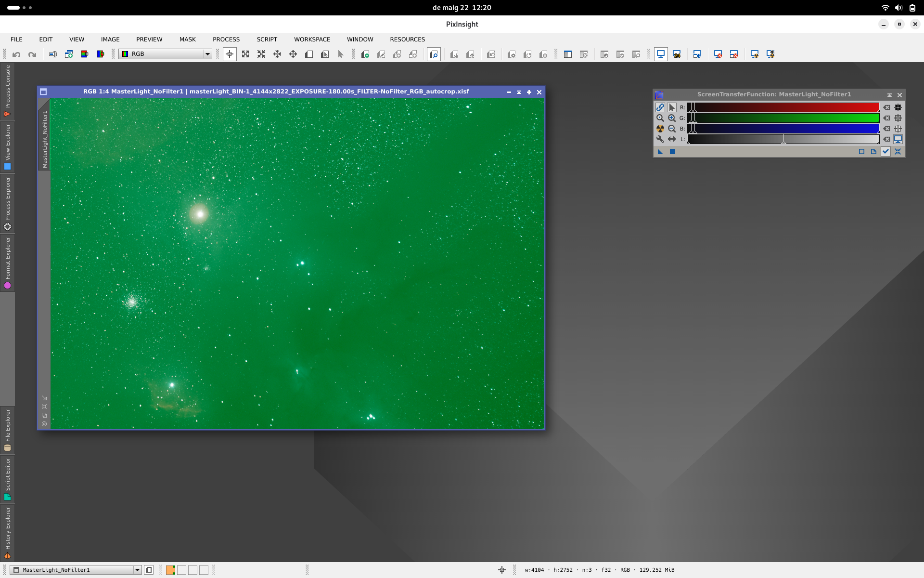Screen dimensions: 924x578
Task: Open the File Explorer side tab
Action: [x=7, y=430]
